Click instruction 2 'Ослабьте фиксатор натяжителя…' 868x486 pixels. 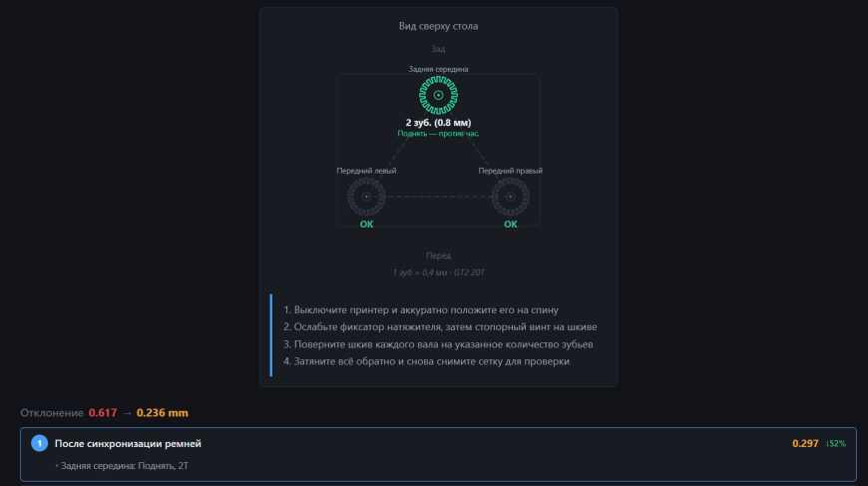440,327
